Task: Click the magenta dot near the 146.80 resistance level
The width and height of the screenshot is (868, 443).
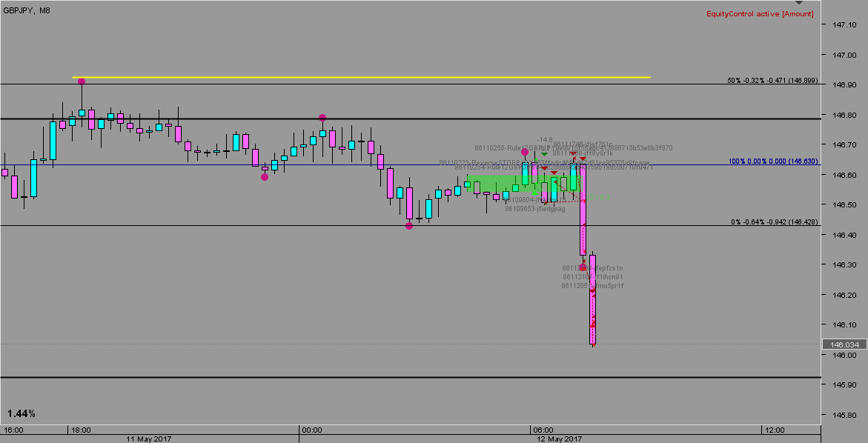Action: click(x=322, y=116)
